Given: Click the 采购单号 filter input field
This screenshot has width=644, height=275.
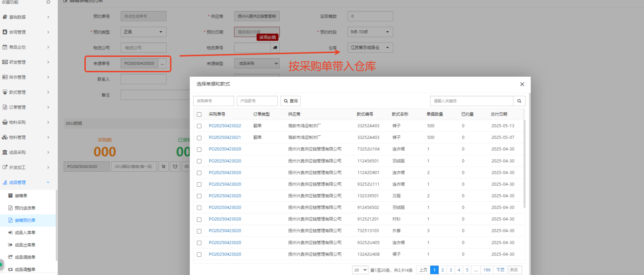Looking at the screenshot, I should tap(213, 101).
